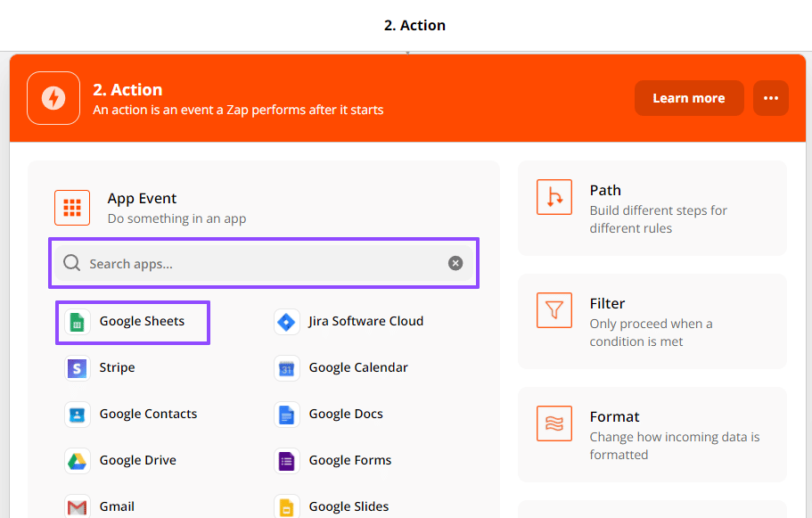Choose the Google Docs icon
The height and width of the screenshot is (518, 812).
point(286,415)
